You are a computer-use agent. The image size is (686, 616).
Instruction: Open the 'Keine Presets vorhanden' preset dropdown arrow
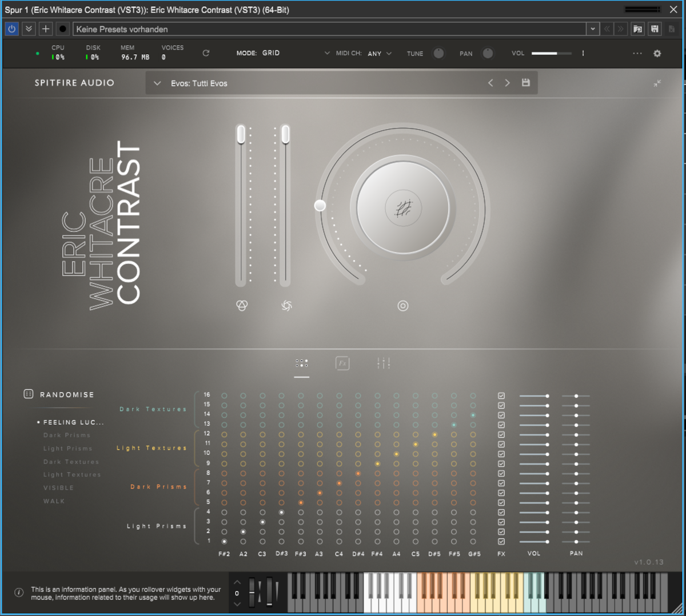tap(593, 29)
